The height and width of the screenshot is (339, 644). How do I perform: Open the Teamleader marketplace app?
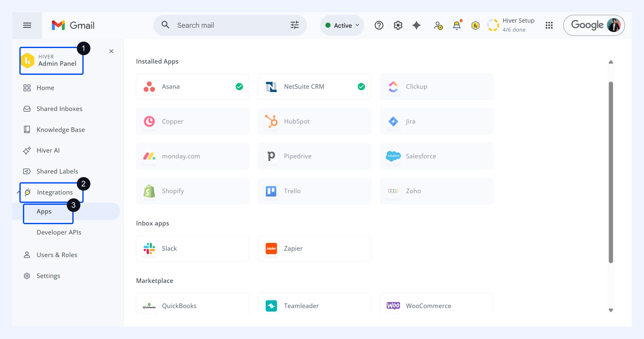tap(314, 304)
